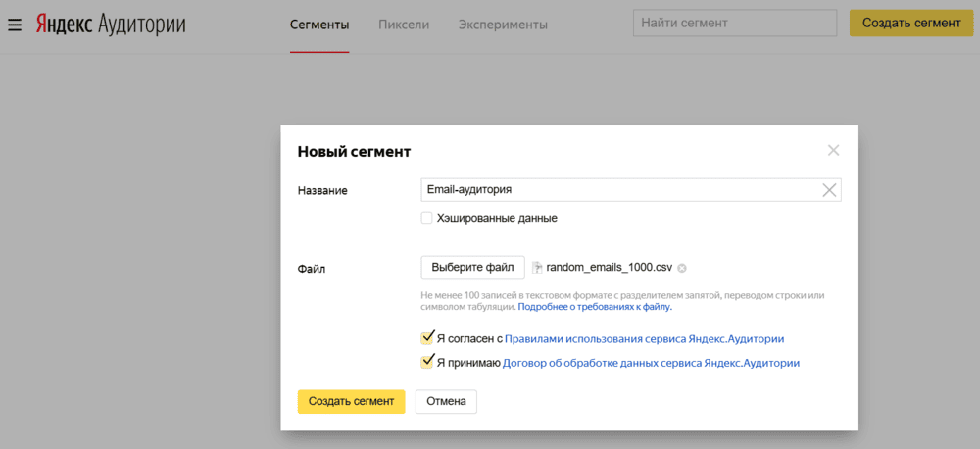Go to the Эксперименты tab
The image size is (980, 449).
coord(503,25)
